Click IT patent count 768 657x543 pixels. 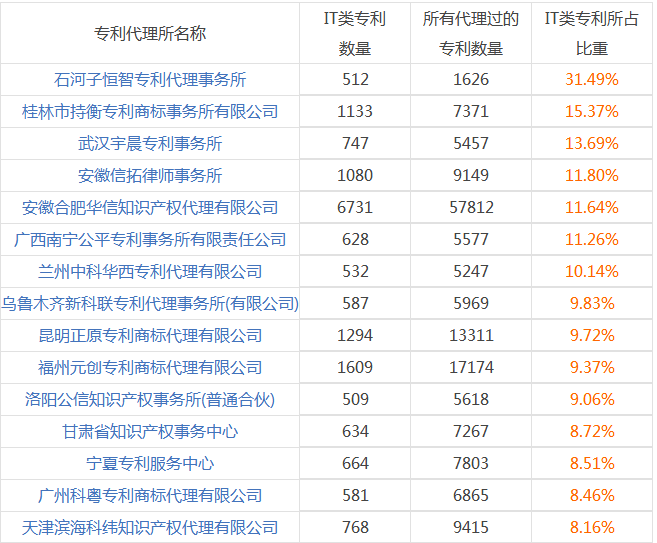(355, 527)
